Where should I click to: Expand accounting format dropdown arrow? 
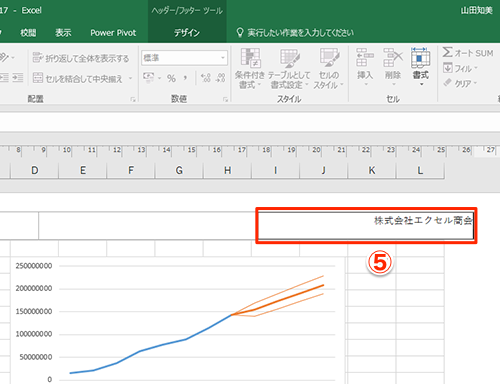pos(159,79)
